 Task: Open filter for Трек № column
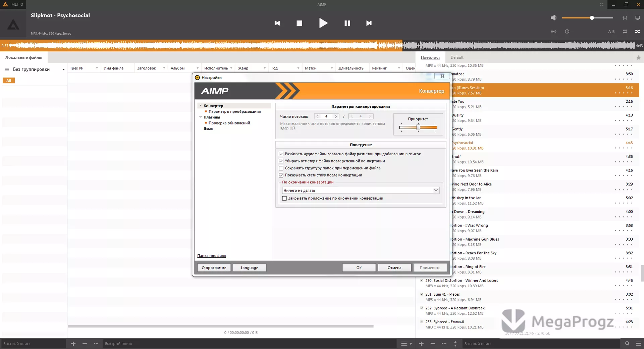click(97, 68)
